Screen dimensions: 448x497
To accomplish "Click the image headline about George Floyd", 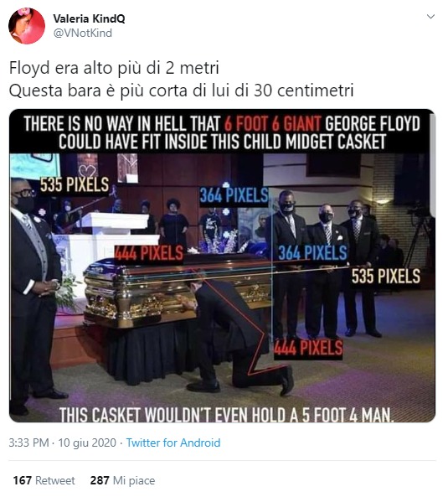I will 222,132.
